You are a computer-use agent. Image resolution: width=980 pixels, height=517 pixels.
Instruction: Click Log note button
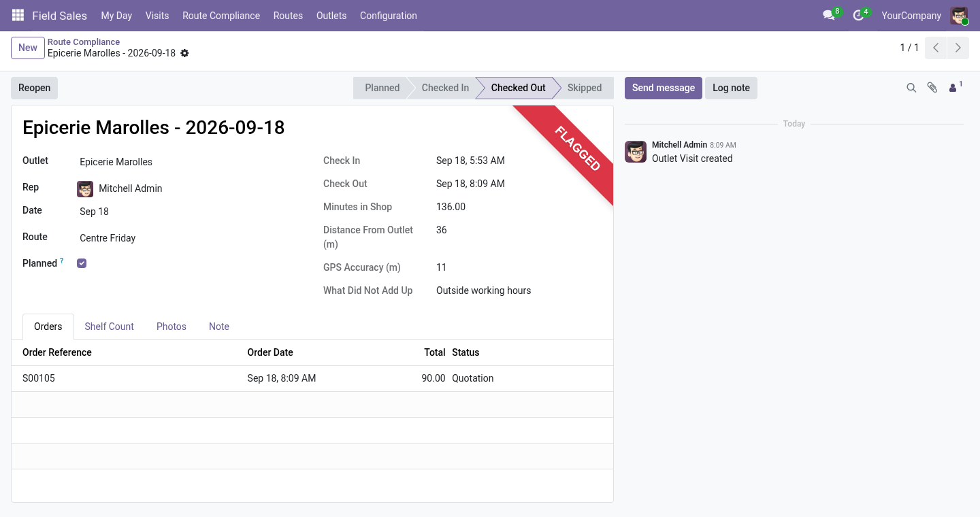731,88
